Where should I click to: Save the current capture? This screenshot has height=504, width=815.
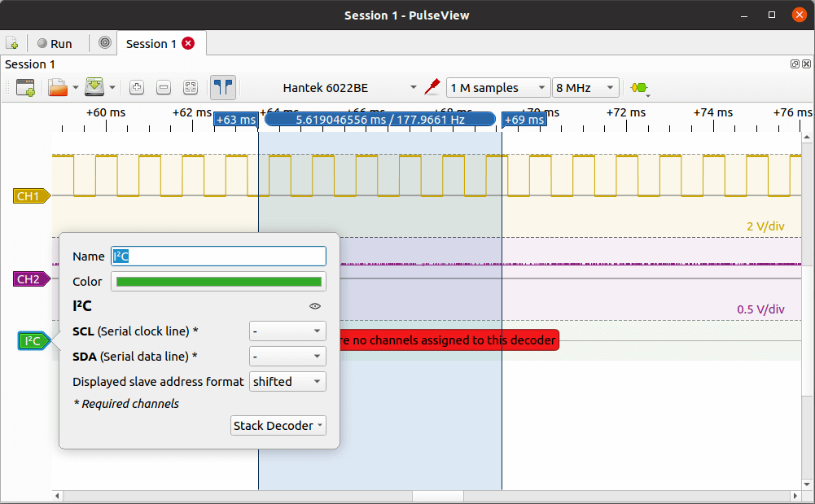coord(96,87)
